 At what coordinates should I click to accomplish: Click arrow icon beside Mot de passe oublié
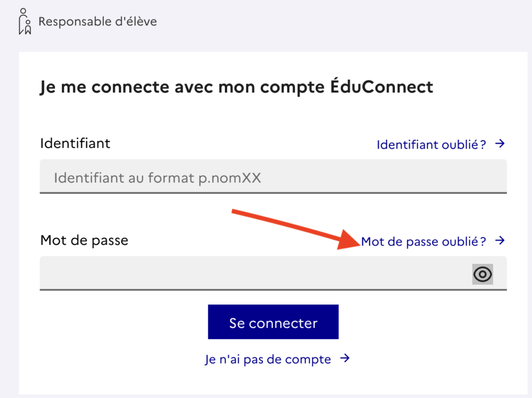click(500, 241)
